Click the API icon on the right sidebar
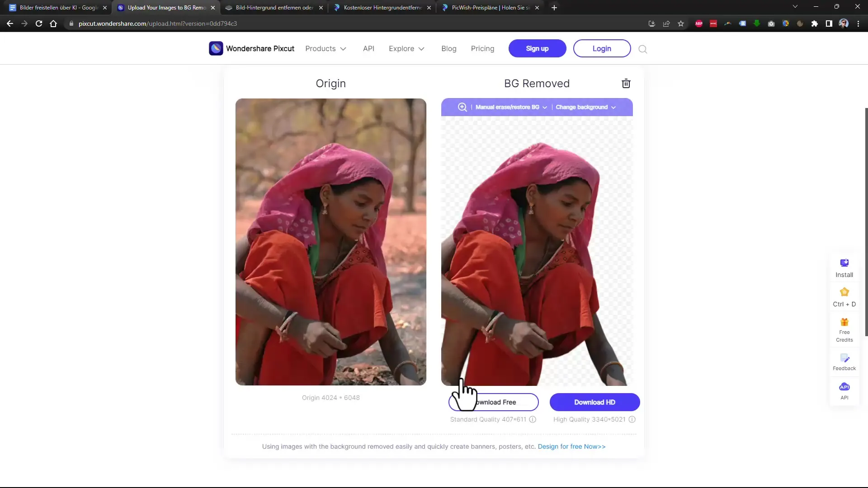The image size is (868, 488). (845, 387)
